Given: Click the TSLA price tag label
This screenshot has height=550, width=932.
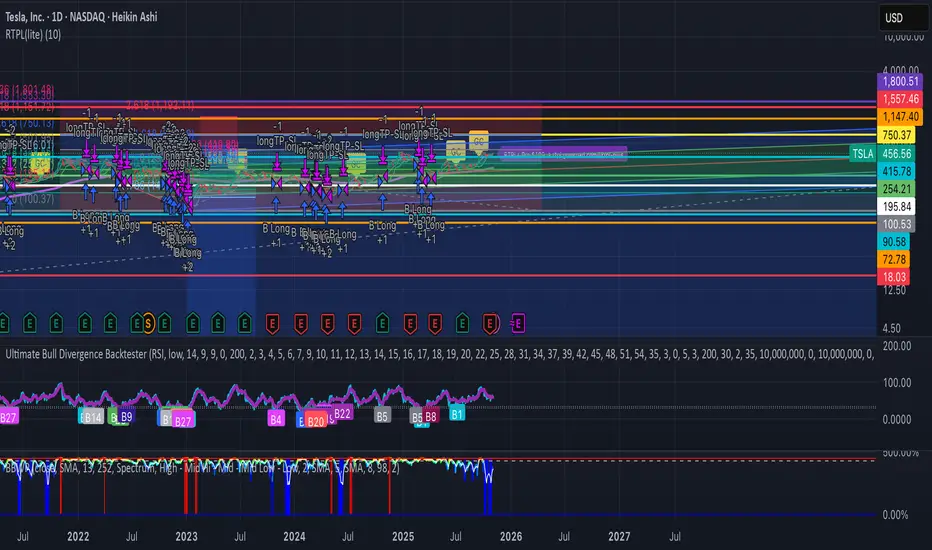Looking at the screenshot, I should point(862,154).
